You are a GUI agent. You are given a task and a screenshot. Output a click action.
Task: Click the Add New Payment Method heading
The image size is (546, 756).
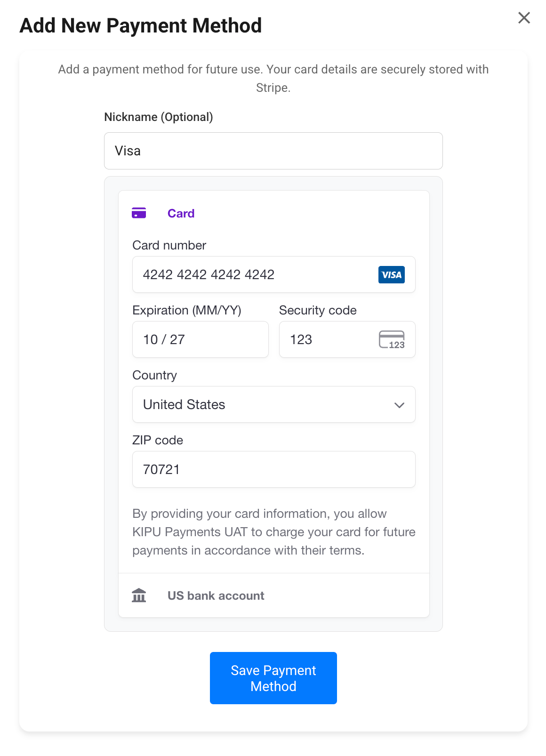coord(141,26)
